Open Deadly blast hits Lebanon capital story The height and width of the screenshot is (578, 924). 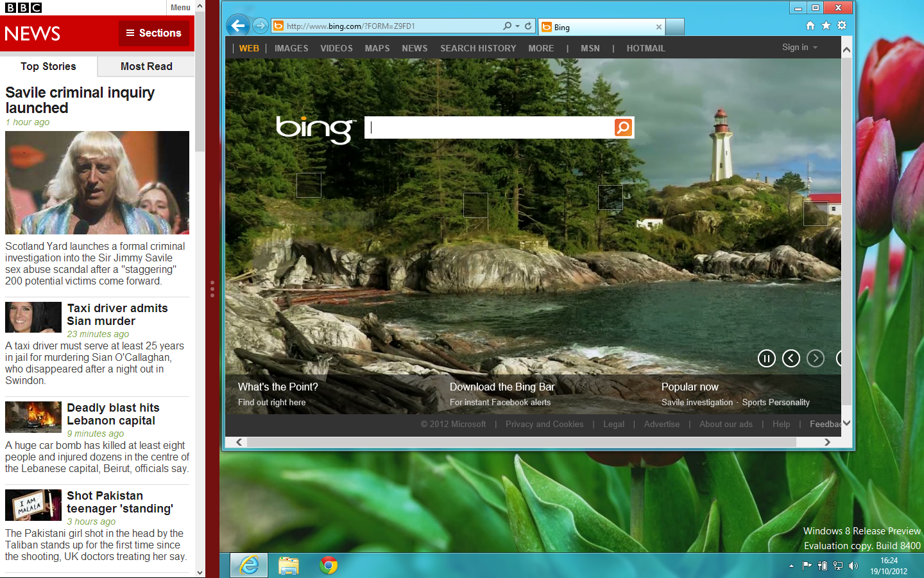point(113,414)
